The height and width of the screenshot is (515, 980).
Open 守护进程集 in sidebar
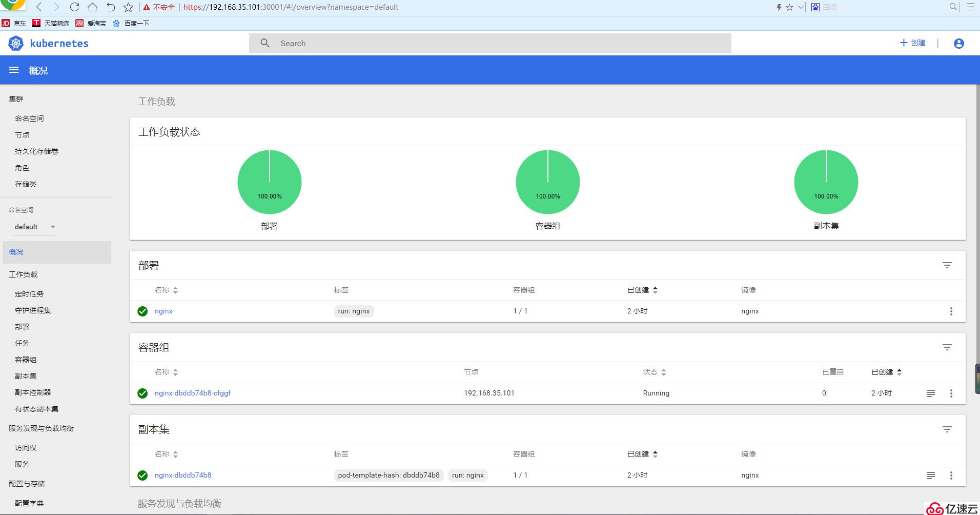click(x=33, y=310)
